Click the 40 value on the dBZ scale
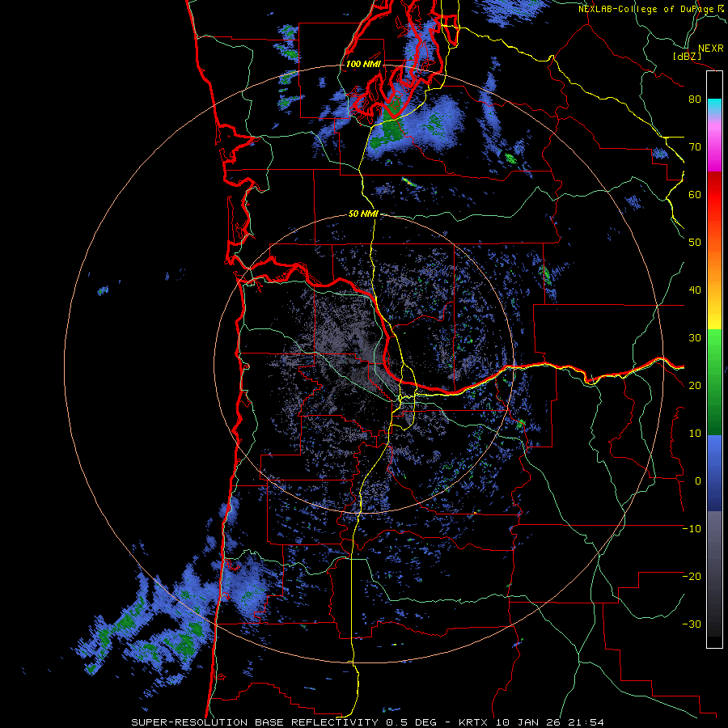The width and height of the screenshot is (728, 728). (x=695, y=290)
